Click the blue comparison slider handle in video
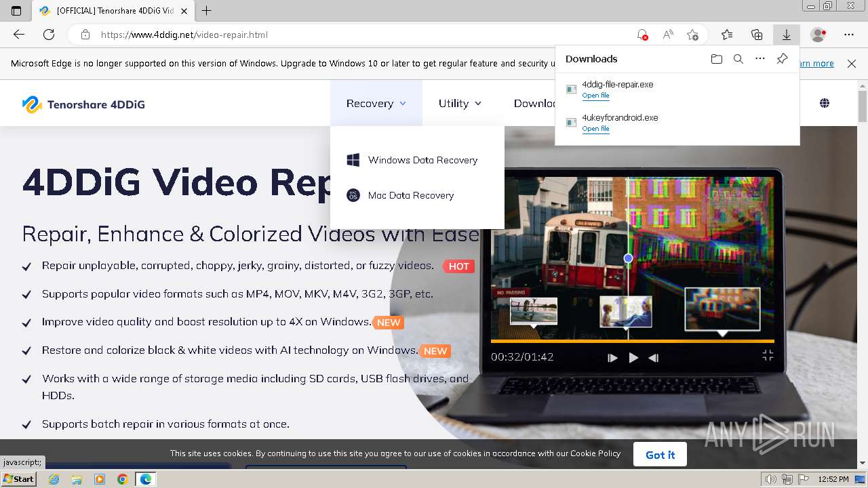The height and width of the screenshot is (488, 868). (x=628, y=258)
